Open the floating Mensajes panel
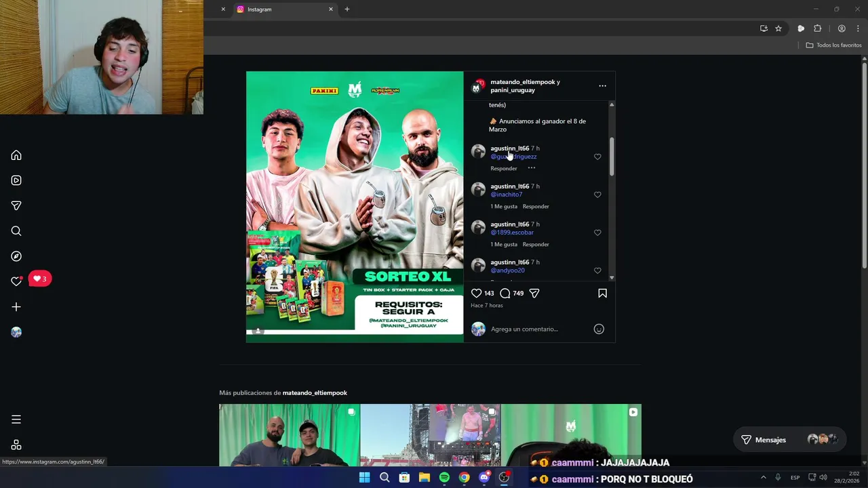868x488 pixels. [789, 440]
